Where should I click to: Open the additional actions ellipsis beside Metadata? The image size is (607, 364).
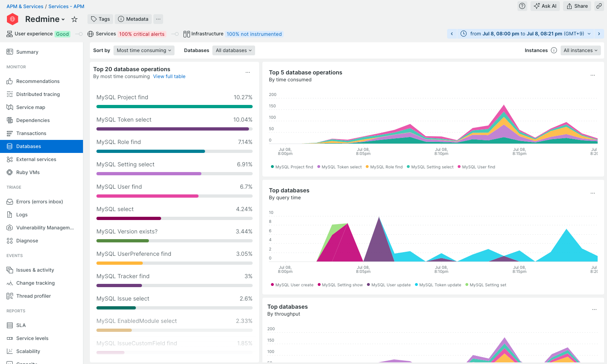click(x=158, y=19)
